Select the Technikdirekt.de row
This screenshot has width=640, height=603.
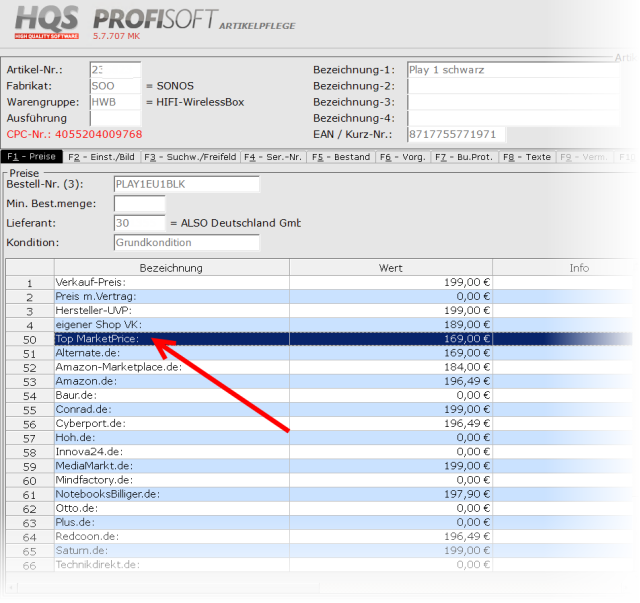pos(319,565)
